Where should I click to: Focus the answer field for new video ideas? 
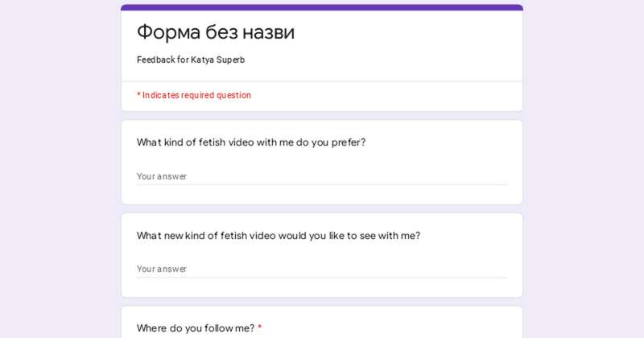click(x=321, y=269)
